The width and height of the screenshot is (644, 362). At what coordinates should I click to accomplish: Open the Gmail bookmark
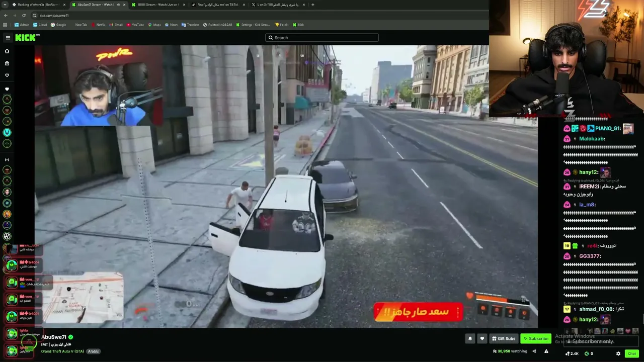click(116, 25)
